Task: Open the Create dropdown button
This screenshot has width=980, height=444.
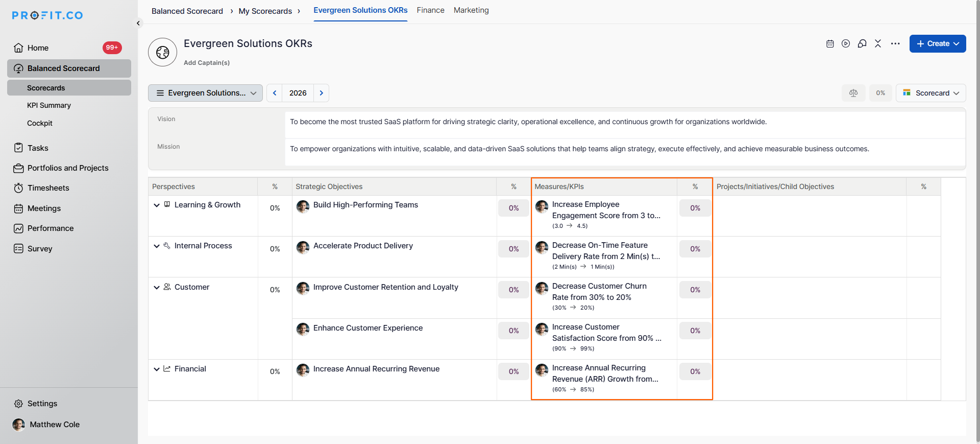Action: point(938,44)
